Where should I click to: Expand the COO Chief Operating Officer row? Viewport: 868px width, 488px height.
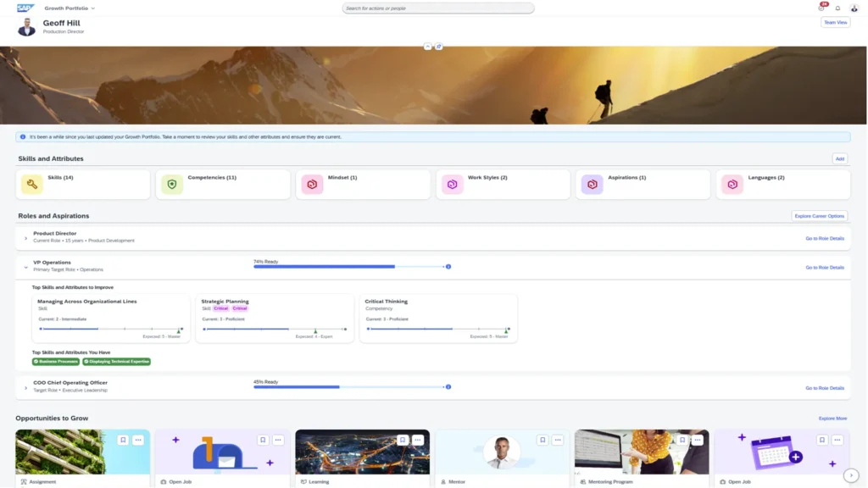click(26, 386)
